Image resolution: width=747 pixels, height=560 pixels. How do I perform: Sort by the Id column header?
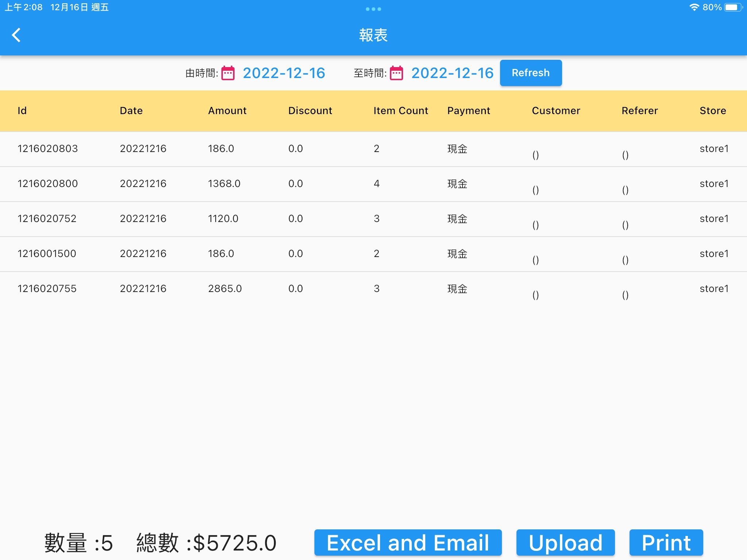click(x=22, y=111)
